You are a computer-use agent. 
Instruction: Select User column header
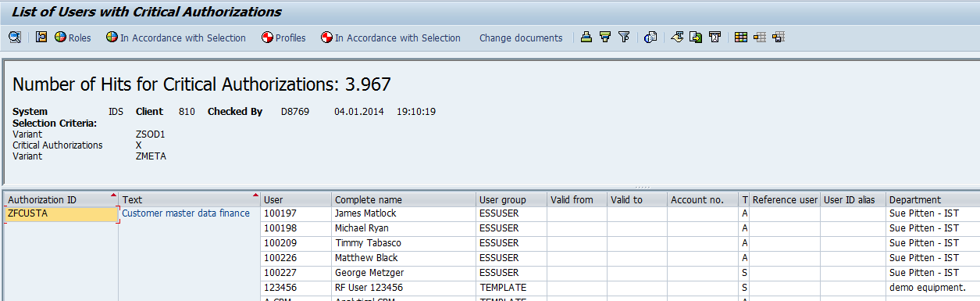coord(296,199)
